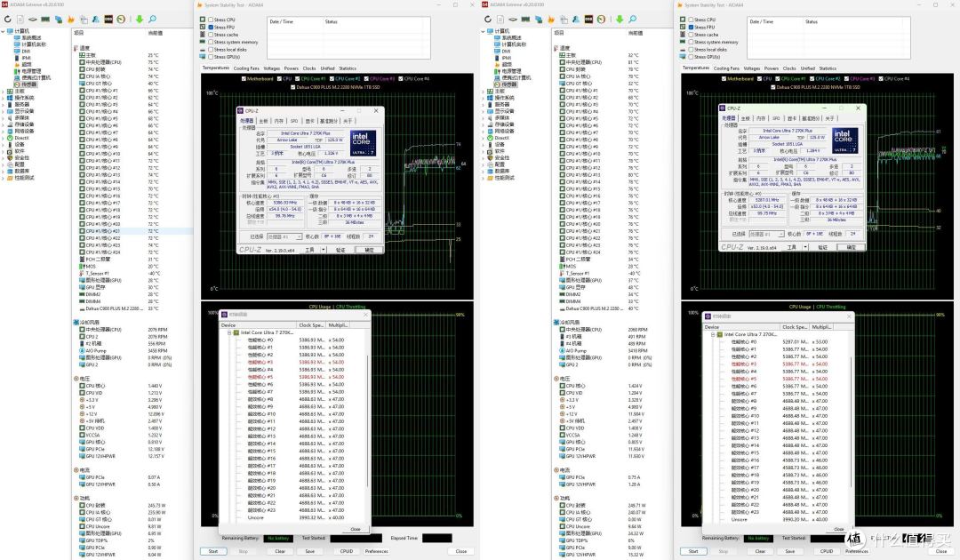
Task: Collapse the 计算机 tree node in left AIDA64
Action: 3,30
